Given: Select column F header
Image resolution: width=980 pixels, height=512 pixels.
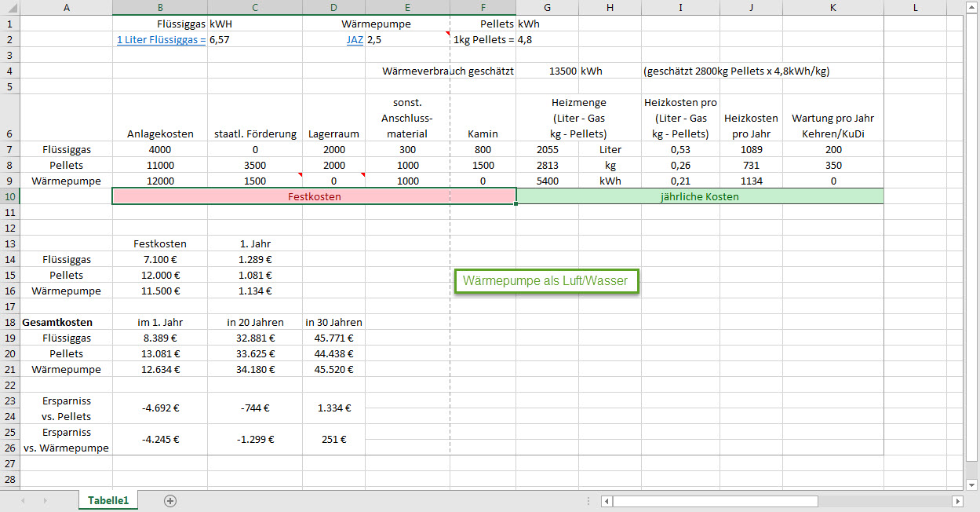Looking at the screenshot, I should [483, 8].
